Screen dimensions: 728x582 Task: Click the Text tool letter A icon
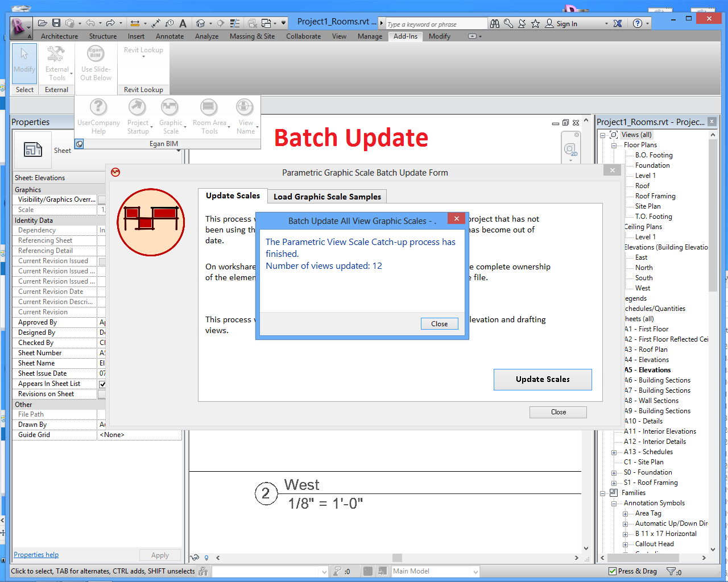(183, 23)
